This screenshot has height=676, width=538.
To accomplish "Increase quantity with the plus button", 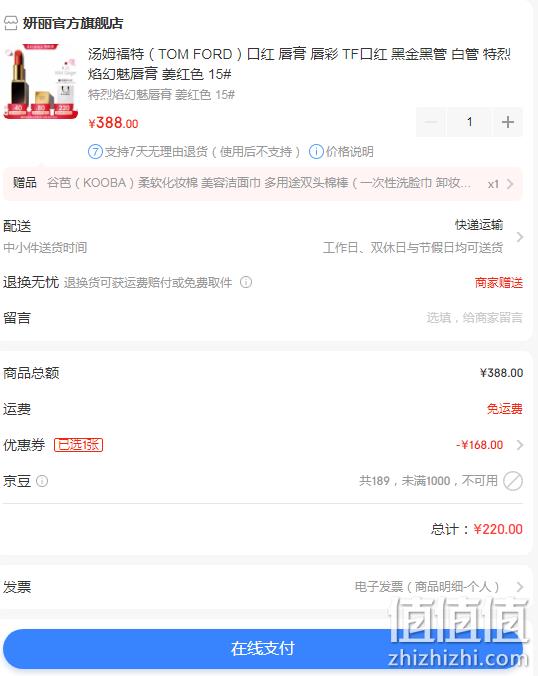I will [x=507, y=122].
